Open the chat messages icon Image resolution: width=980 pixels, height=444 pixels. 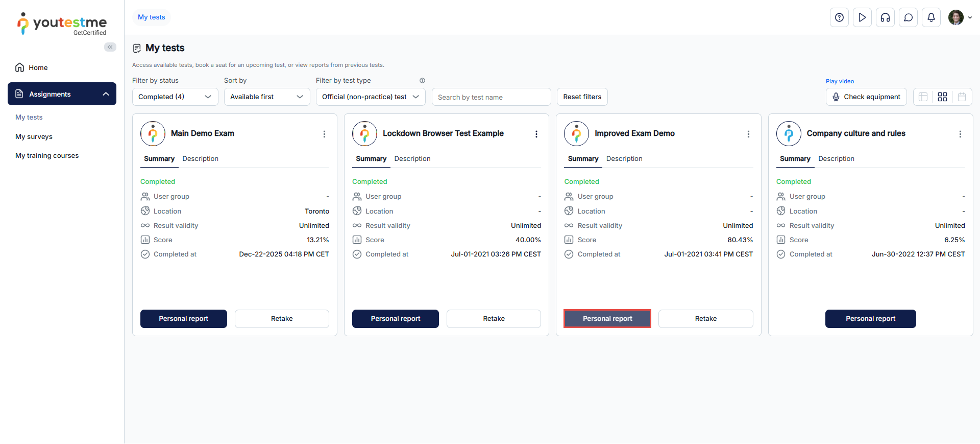coord(908,17)
